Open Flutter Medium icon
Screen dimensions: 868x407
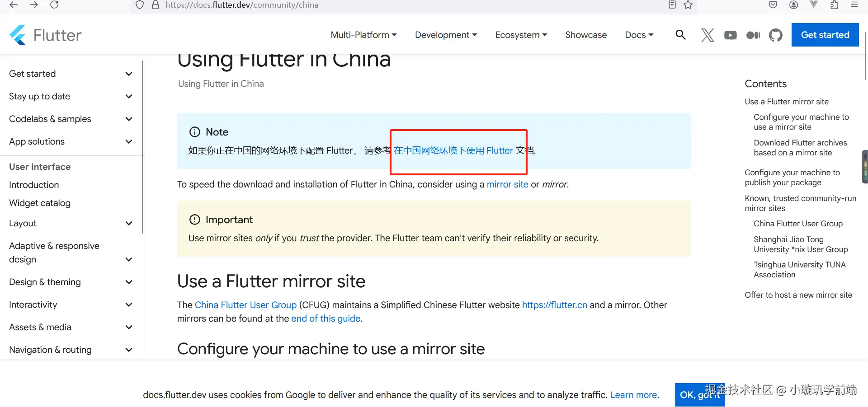[753, 35]
